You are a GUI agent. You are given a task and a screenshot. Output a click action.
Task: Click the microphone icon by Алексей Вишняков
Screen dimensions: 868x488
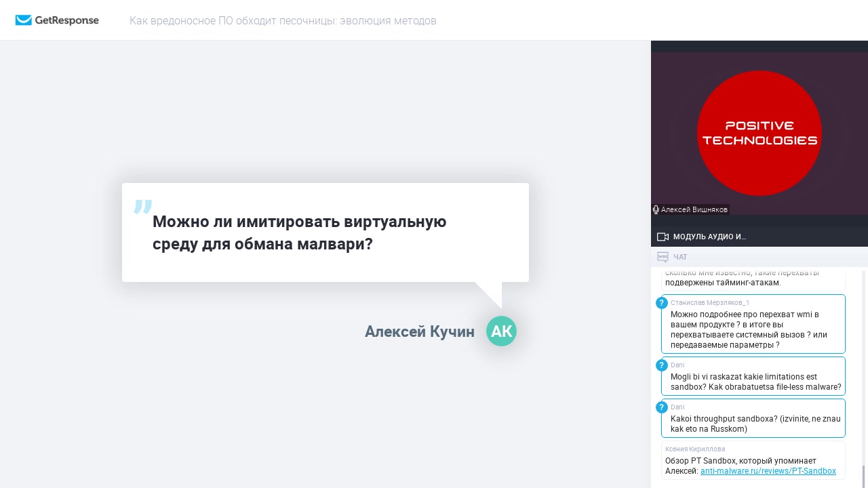point(656,210)
